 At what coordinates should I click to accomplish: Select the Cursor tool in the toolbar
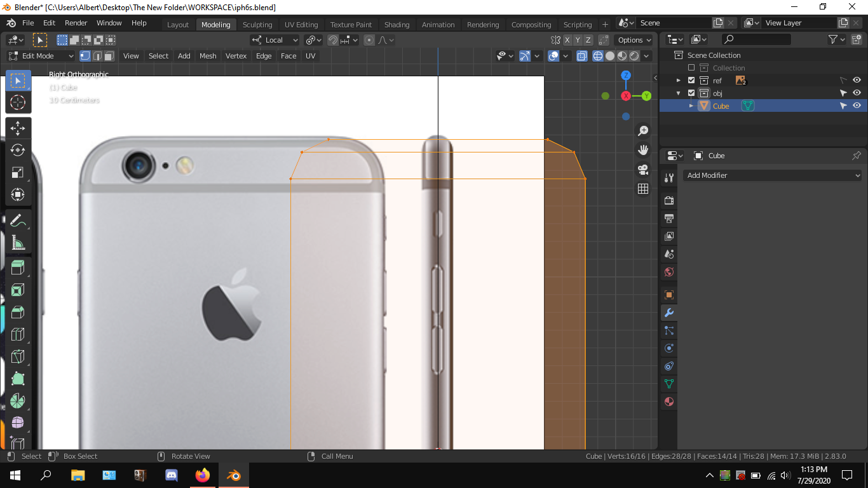18,102
